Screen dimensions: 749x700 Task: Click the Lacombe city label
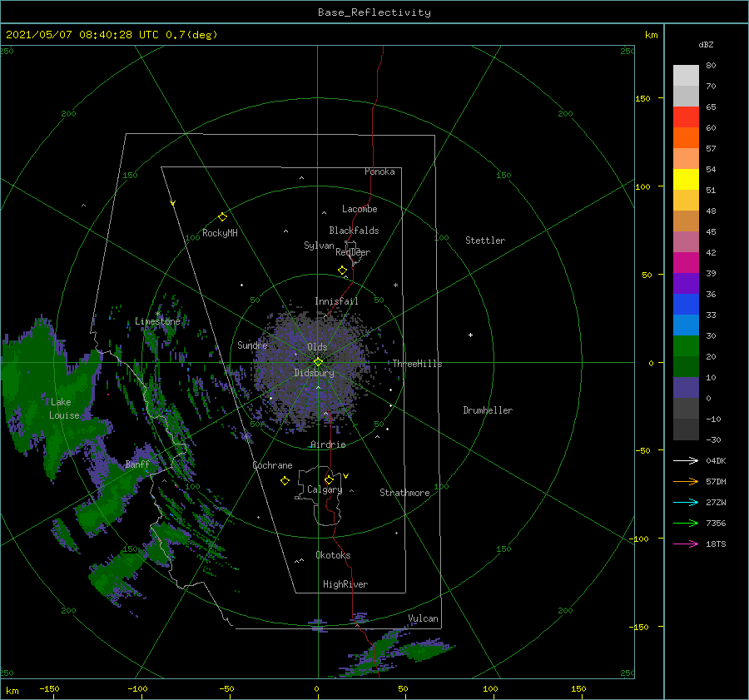tap(360, 209)
